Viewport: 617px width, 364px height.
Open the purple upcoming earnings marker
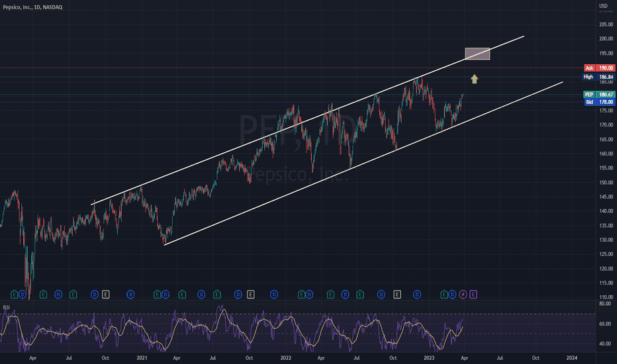473,295
